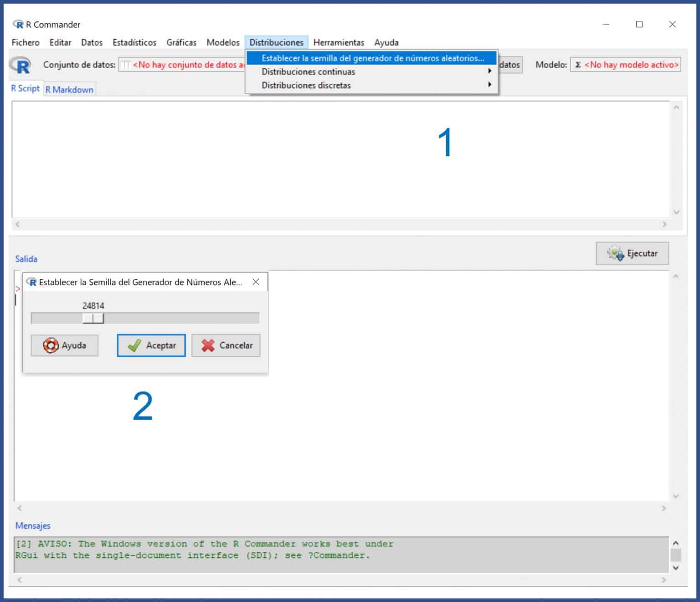
Task: Click the R logo icon in the toolbar
Action: click(21, 65)
